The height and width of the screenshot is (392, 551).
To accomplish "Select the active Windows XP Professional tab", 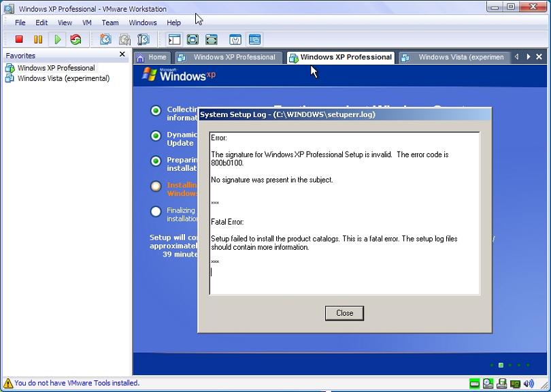I will coord(341,57).
